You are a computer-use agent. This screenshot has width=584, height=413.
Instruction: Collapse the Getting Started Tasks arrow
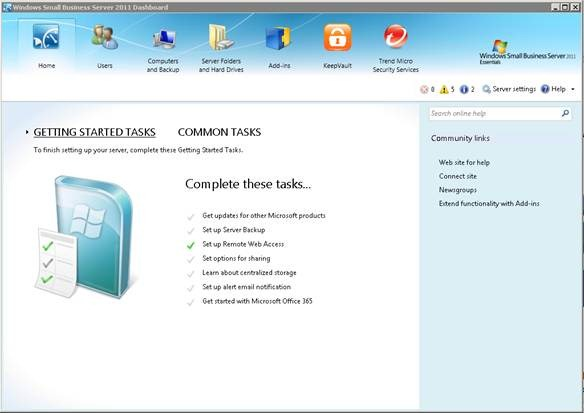point(27,132)
